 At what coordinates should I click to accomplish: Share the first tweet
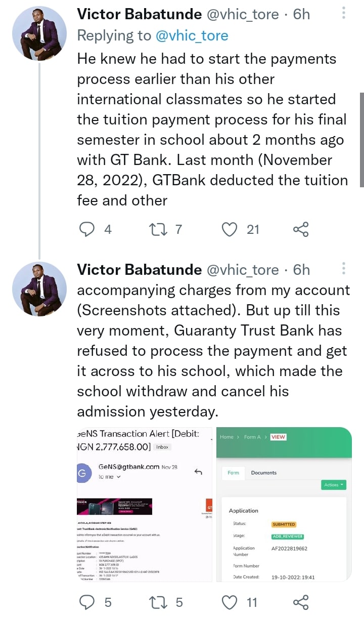[301, 230]
